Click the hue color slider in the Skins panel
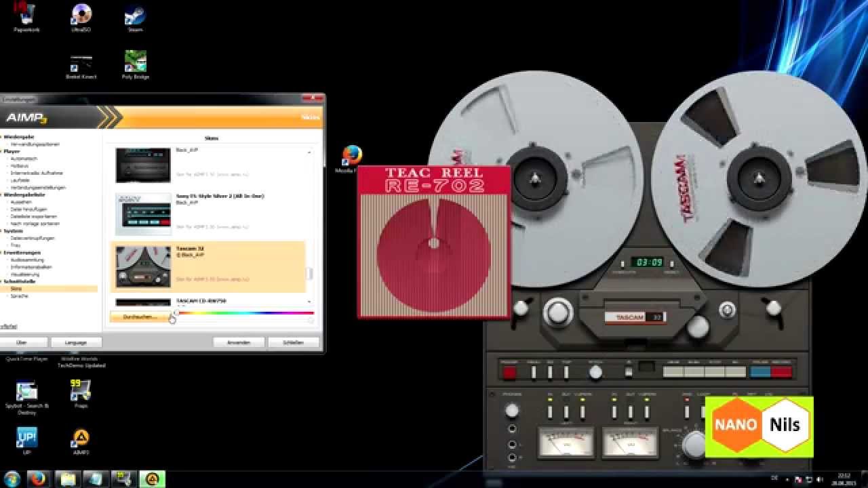 tap(244, 312)
